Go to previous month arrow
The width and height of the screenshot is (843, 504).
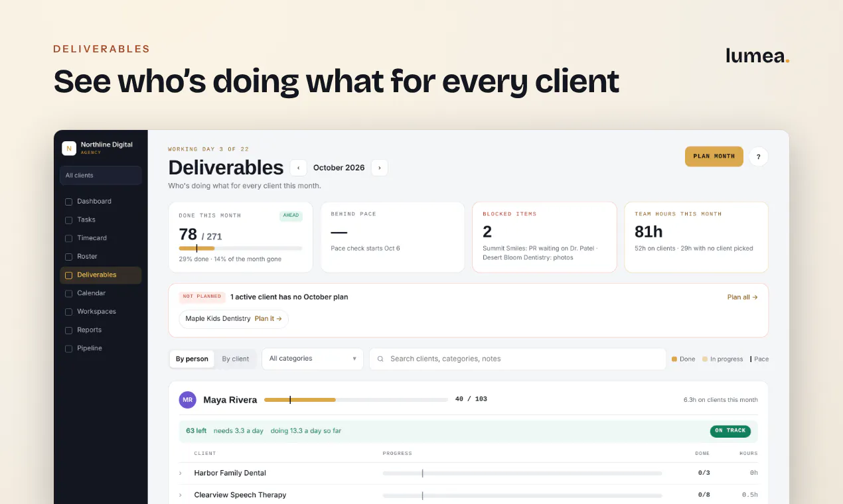[298, 168]
